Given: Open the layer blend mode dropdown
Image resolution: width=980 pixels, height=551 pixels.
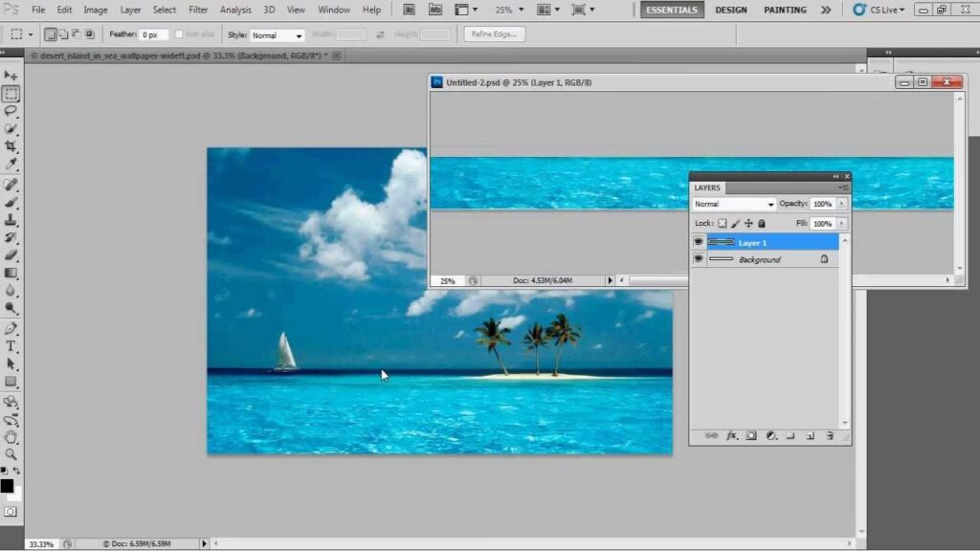Looking at the screenshot, I should coord(734,204).
